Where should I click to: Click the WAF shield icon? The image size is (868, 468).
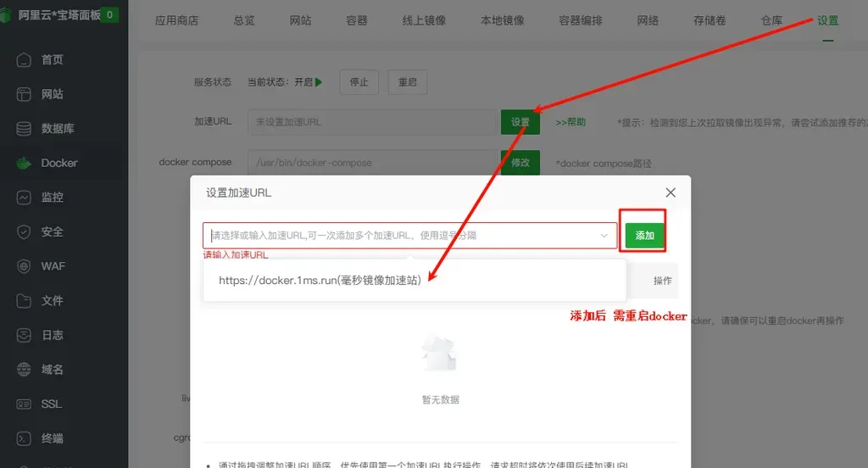(25, 266)
